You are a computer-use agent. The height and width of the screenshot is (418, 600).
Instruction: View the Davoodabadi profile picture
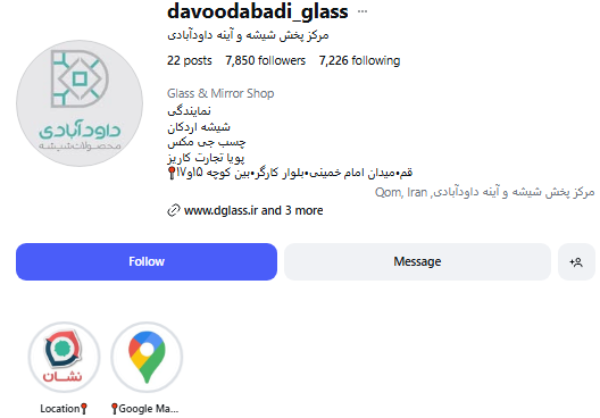tap(80, 103)
